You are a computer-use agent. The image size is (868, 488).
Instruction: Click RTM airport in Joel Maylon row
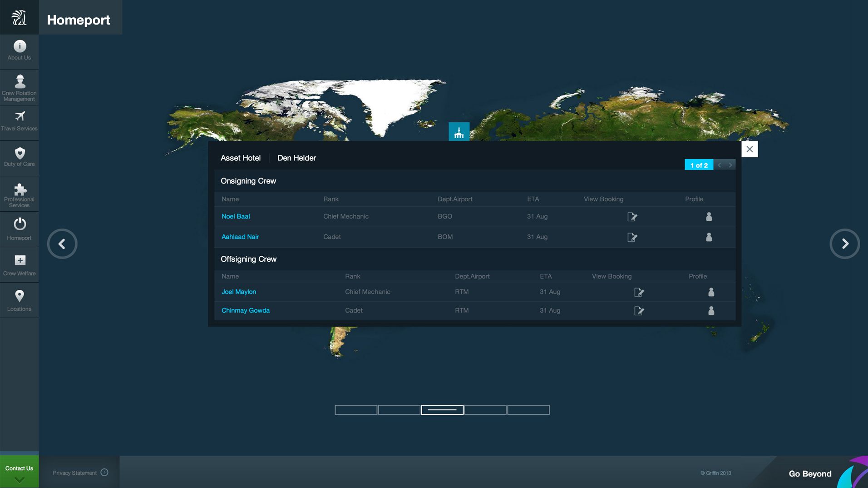(x=462, y=292)
